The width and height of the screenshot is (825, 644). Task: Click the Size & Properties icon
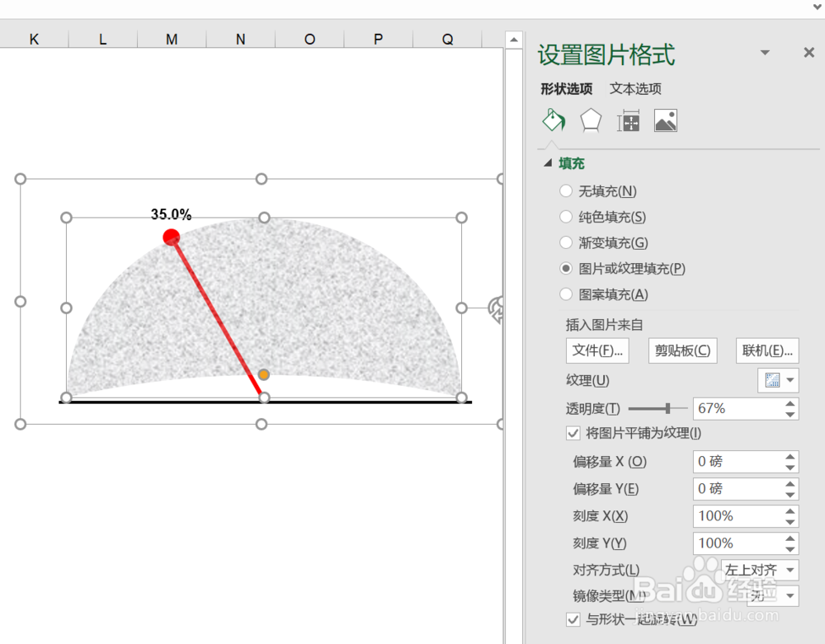click(628, 120)
